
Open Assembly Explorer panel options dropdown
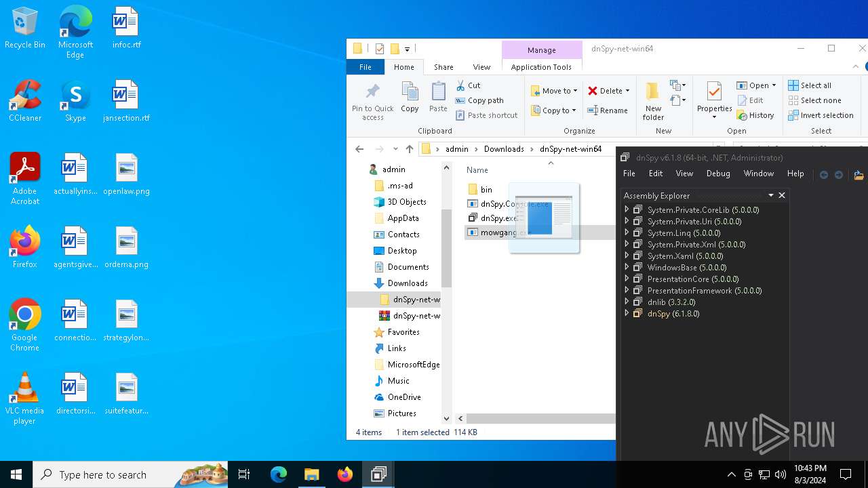[771, 195]
